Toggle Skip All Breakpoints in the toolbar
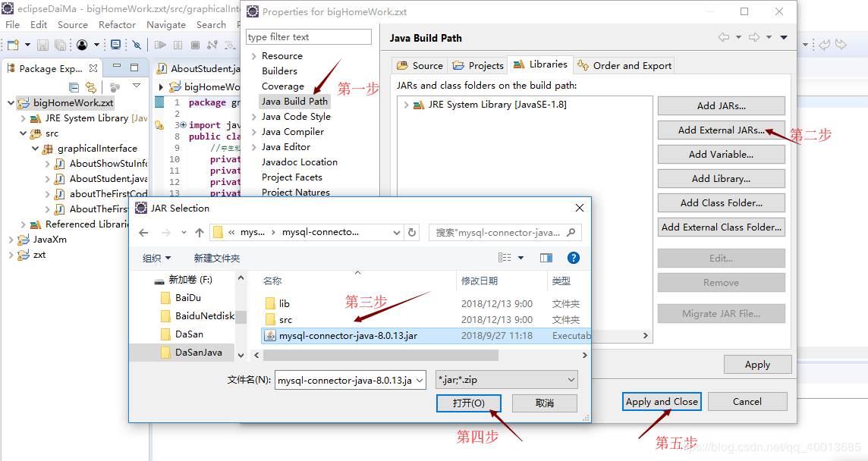 tap(137, 45)
